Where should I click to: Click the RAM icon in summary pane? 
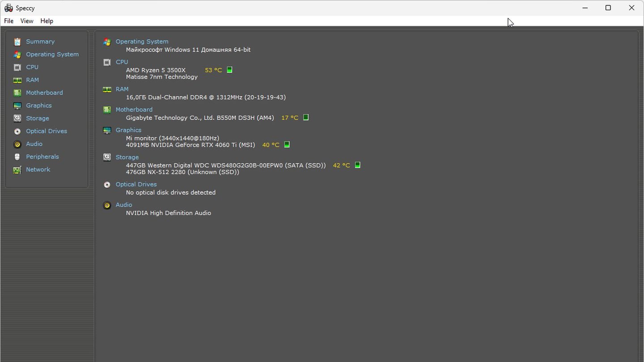coord(107,89)
